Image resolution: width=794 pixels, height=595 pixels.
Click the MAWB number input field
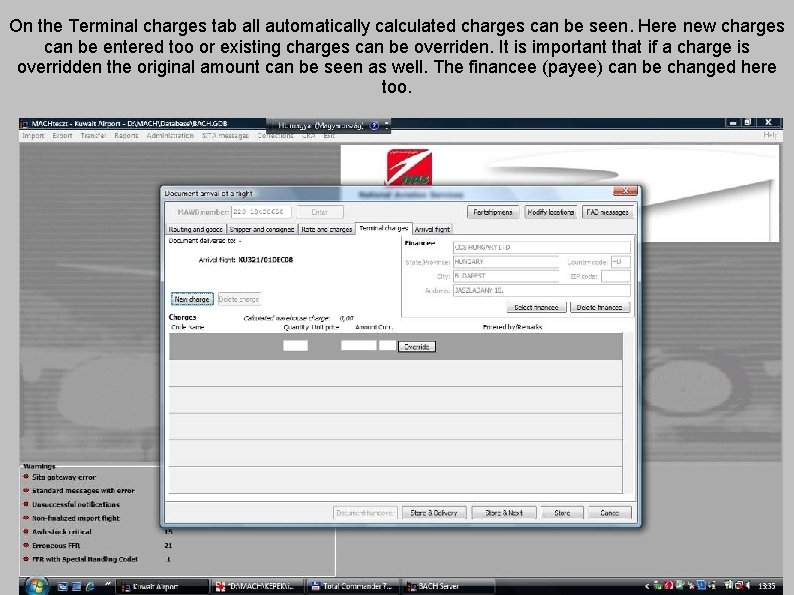tap(261, 212)
